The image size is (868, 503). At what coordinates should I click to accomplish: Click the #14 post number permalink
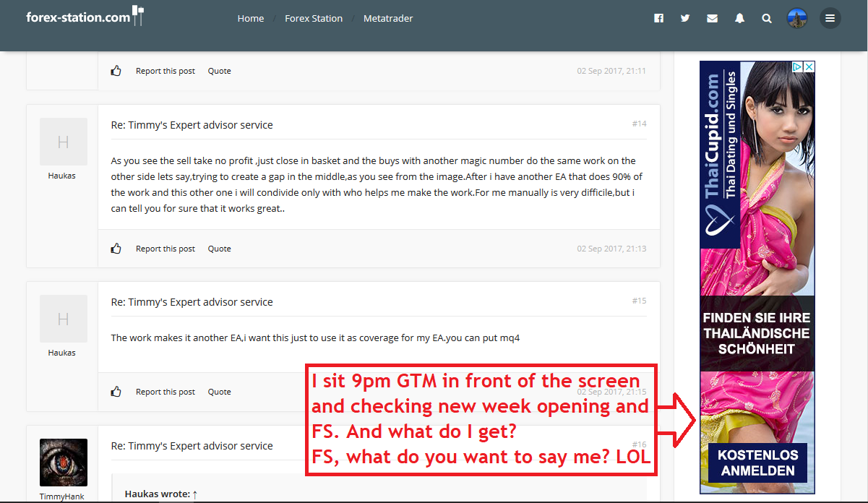(x=639, y=124)
